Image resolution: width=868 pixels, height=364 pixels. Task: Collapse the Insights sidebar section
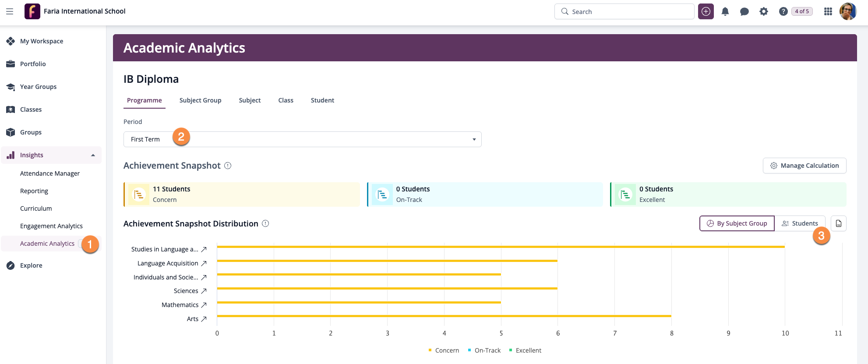coord(93,155)
